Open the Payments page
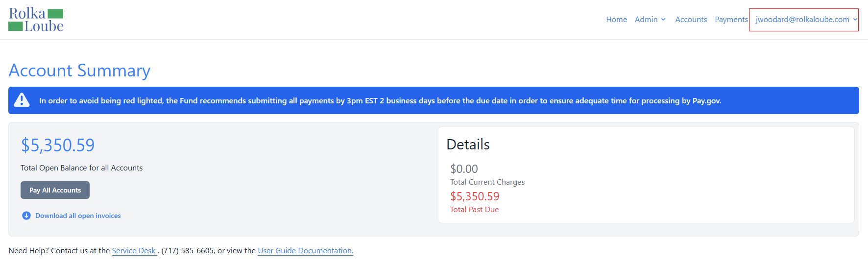This screenshot has width=868, height=265. (x=731, y=20)
